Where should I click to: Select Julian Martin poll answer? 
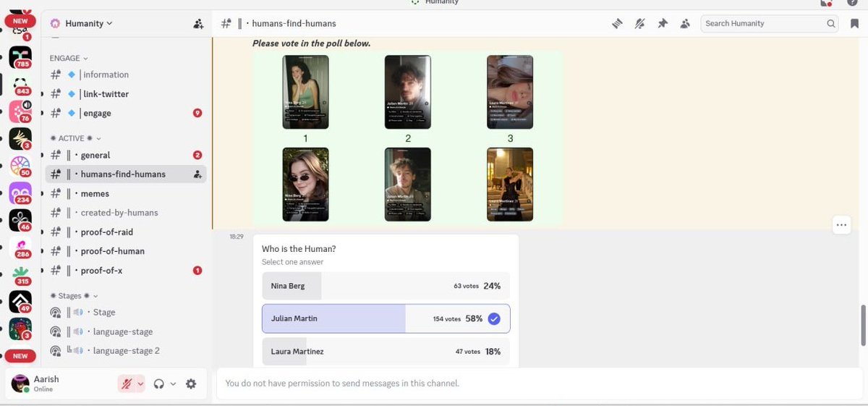386,318
